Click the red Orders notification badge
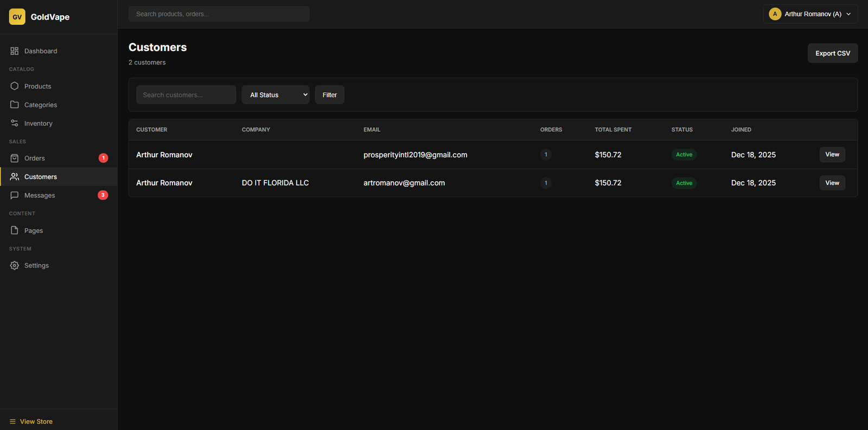This screenshot has width=868, height=430. click(x=103, y=158)
